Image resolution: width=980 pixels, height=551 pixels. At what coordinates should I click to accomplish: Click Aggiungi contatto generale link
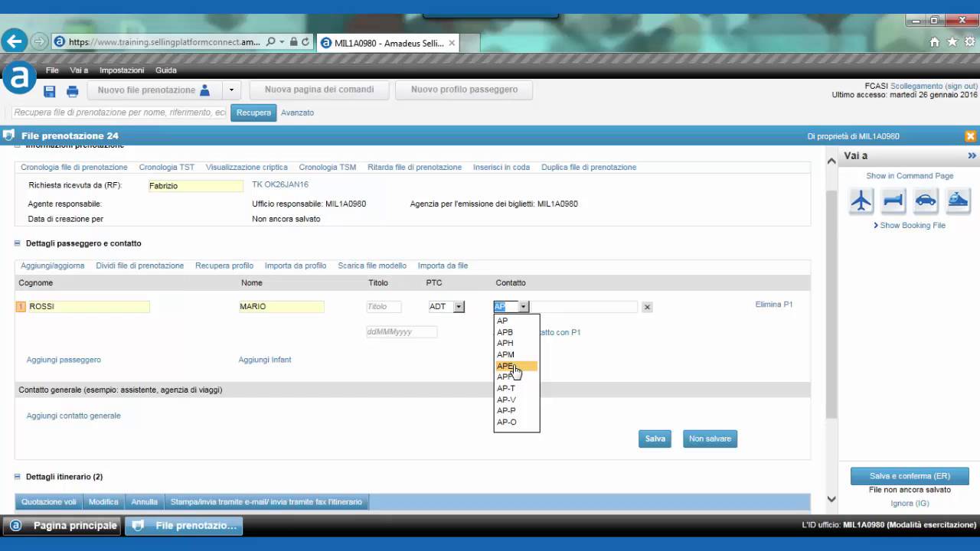73,416
